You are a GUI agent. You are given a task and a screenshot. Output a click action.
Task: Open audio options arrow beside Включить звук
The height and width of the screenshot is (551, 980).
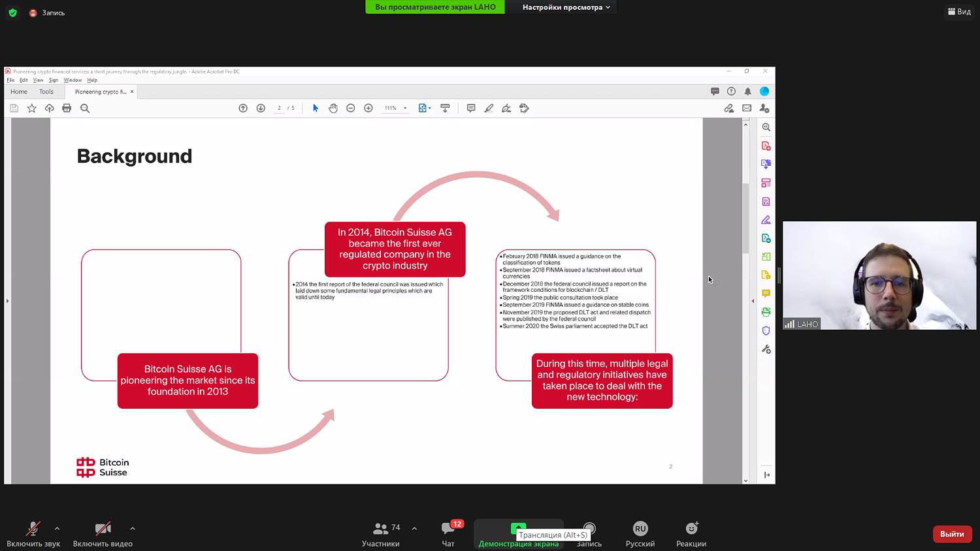[x=57, y=529]
